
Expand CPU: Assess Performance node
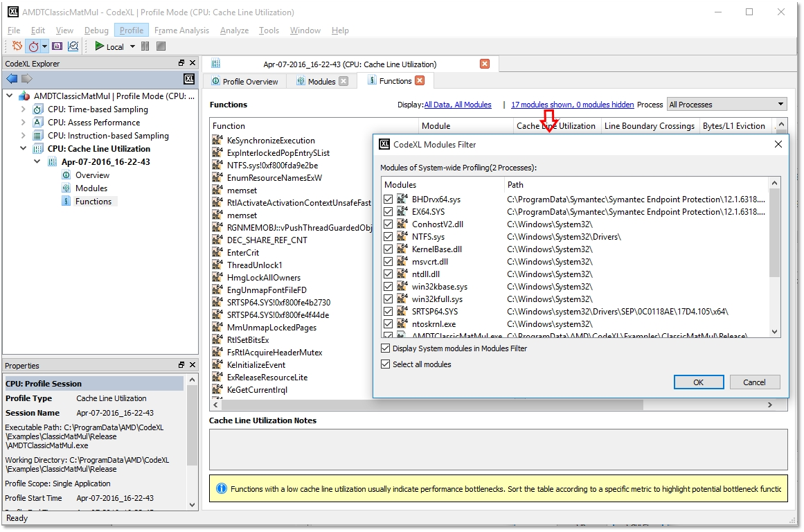click(23, 122)
